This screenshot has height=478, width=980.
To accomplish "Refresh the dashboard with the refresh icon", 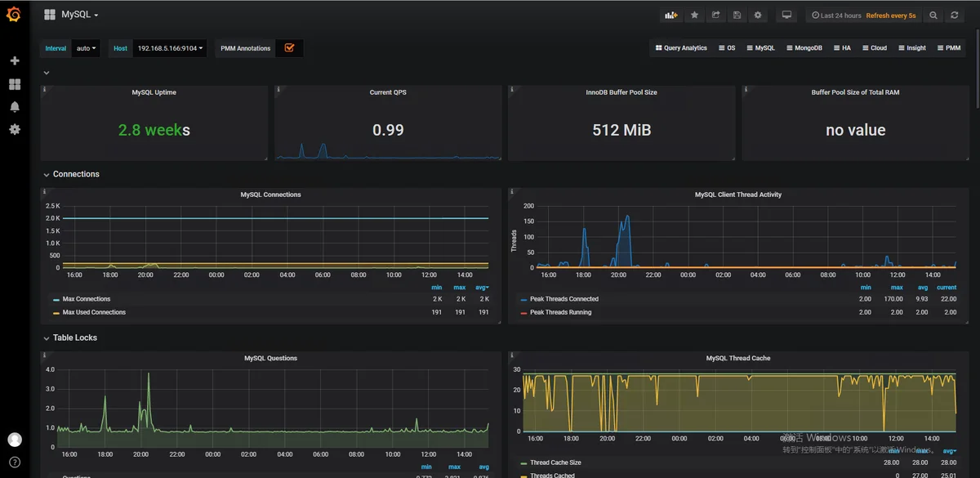I will [954, 15].
